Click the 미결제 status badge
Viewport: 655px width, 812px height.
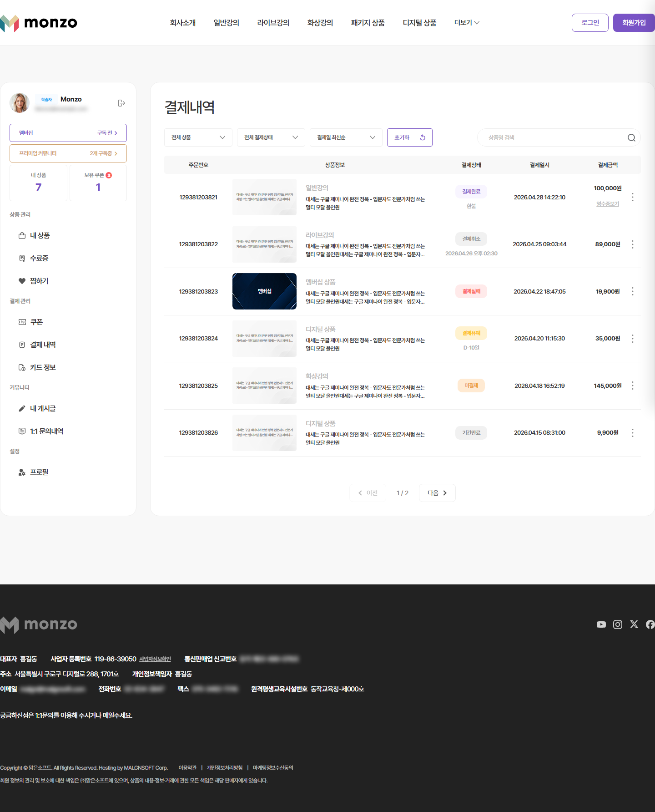471,386
